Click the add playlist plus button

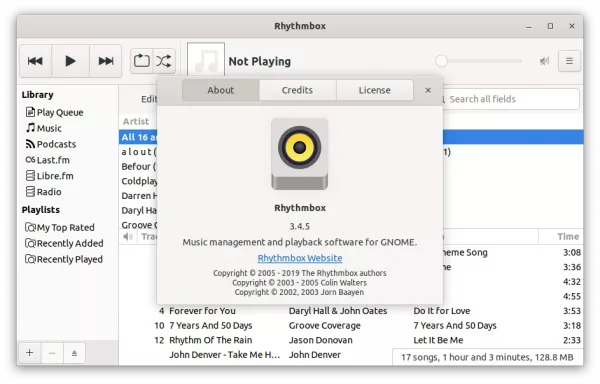coord(29,353)
